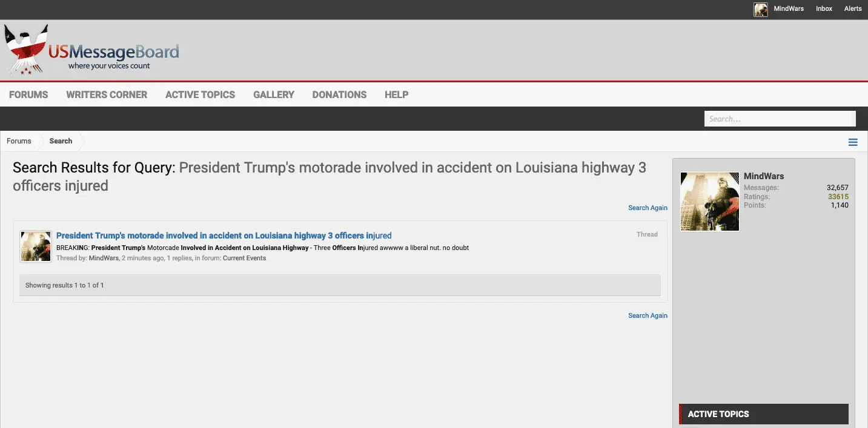Click MindWars author link in result
This screenshot has height=428, width=868.
click(104, 258)
